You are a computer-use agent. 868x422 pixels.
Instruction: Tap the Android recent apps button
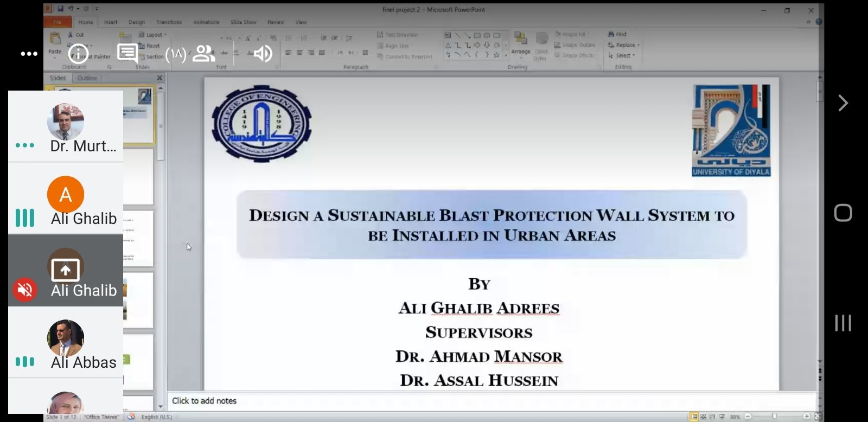point(843,323)
